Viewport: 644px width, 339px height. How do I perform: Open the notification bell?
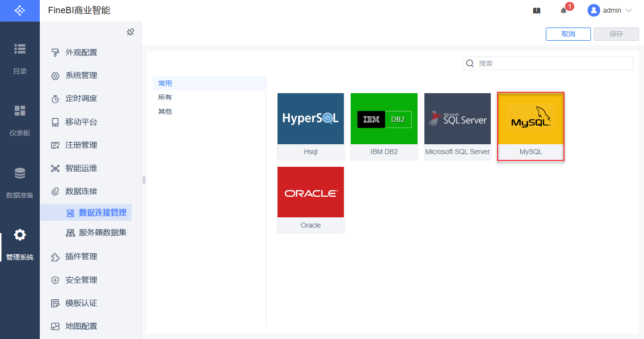[x=563, y=10]
